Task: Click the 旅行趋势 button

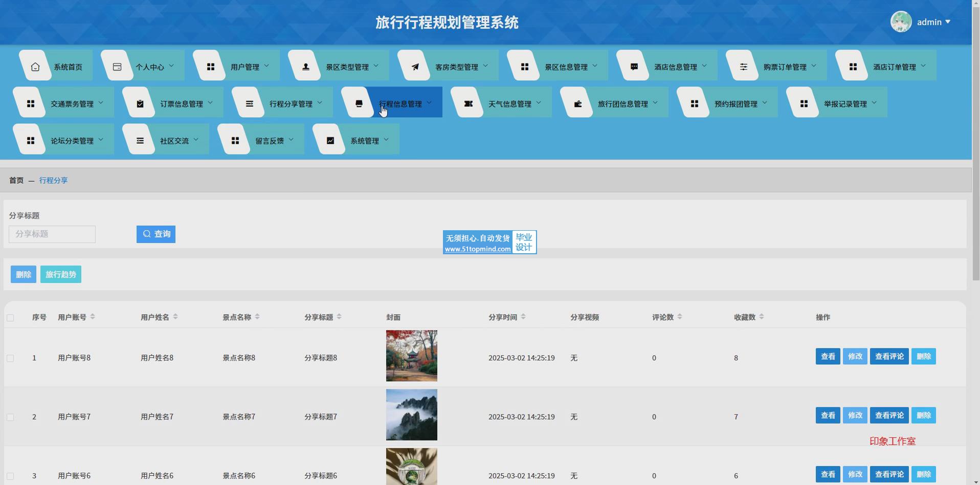Action: tap(61, 274)
